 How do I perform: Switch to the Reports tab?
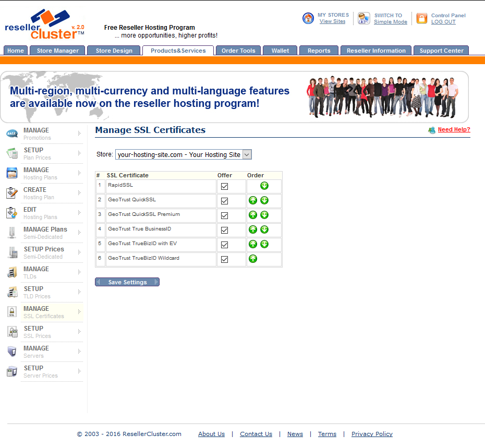tap(319, 51)
